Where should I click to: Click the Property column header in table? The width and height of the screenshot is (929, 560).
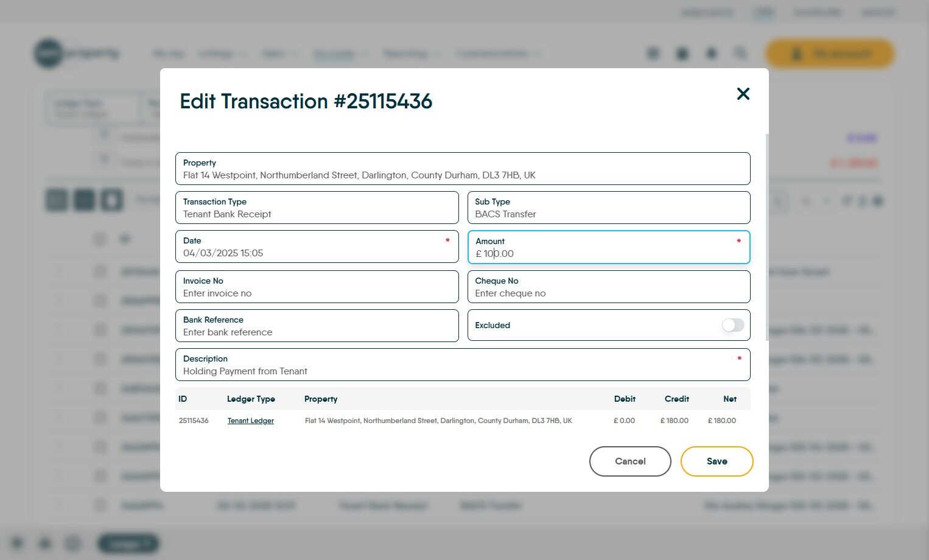321,399
